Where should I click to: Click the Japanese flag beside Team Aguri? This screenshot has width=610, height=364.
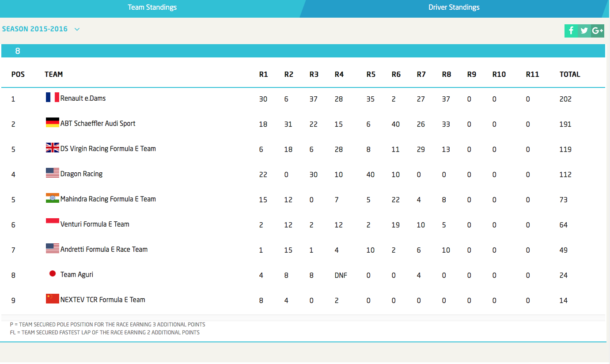pos(53,273)
